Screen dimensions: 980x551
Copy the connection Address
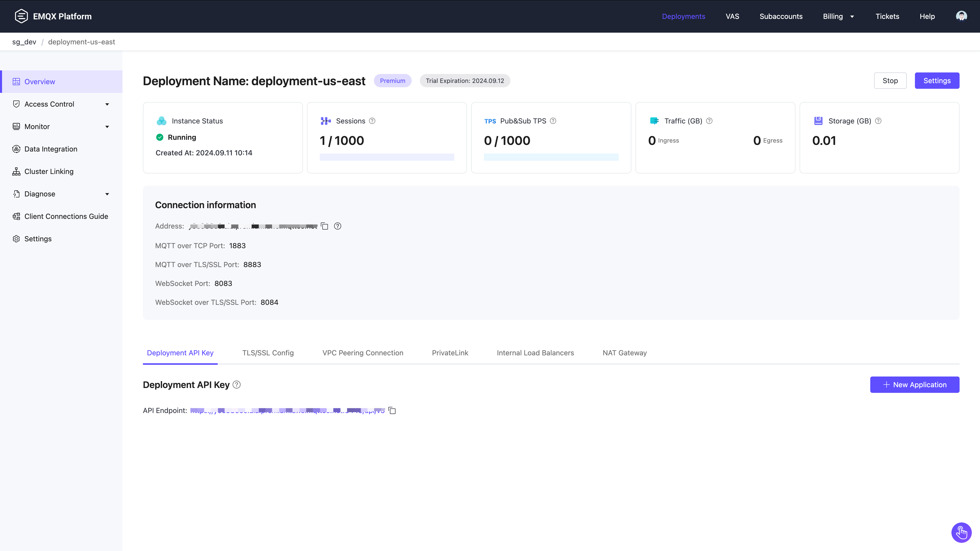click(x=325, y=226)
